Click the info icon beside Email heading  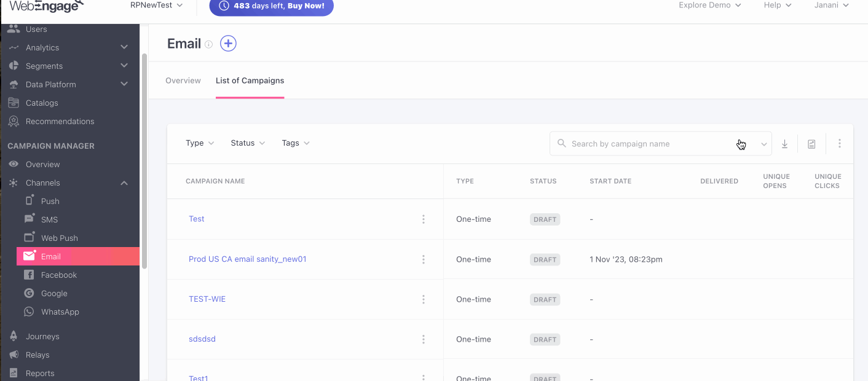tap(208, 44)
